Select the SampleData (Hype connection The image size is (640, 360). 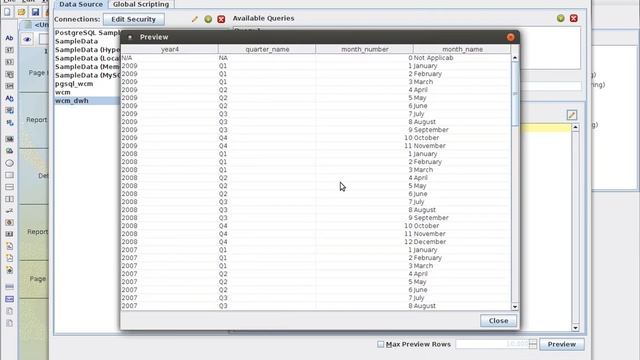[87, 50]
